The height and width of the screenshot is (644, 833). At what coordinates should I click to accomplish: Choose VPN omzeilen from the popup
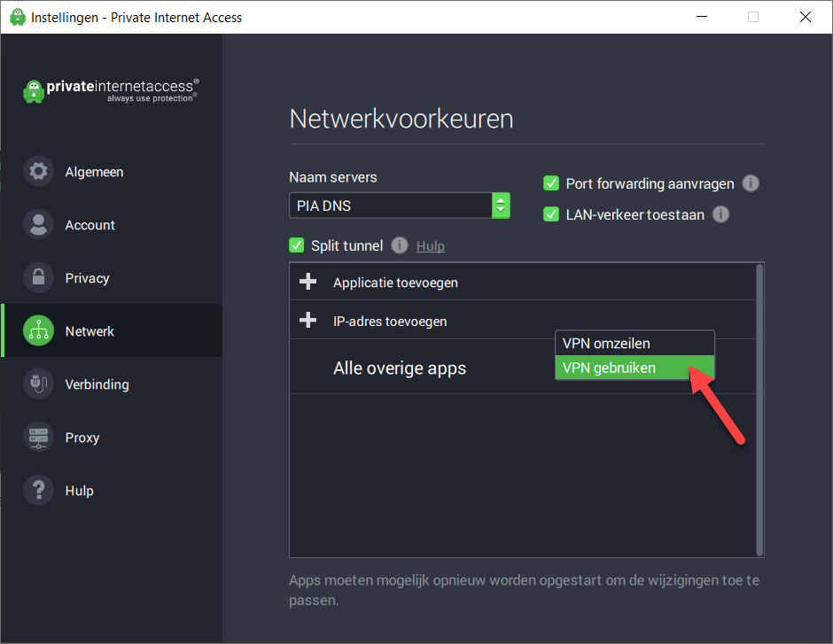point(634,344)
